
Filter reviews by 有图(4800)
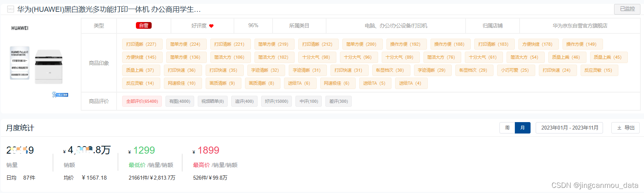pyautogui.click(x=180, y=101)
